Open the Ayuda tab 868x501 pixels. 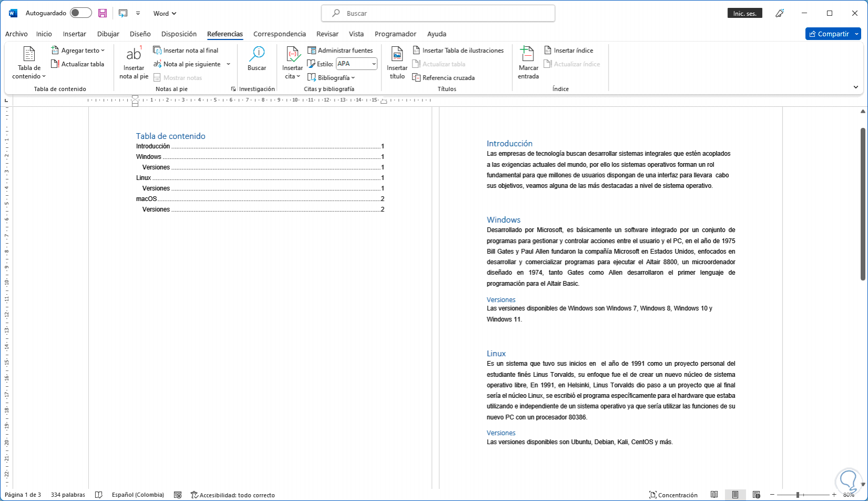(437, 34)
